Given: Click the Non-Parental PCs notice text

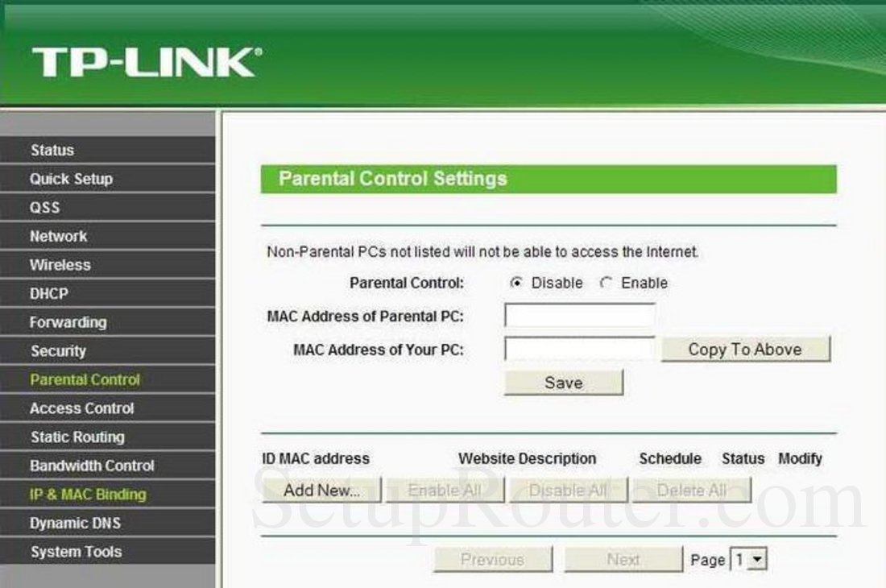Looking at the screenshot, I should point(482,251).
